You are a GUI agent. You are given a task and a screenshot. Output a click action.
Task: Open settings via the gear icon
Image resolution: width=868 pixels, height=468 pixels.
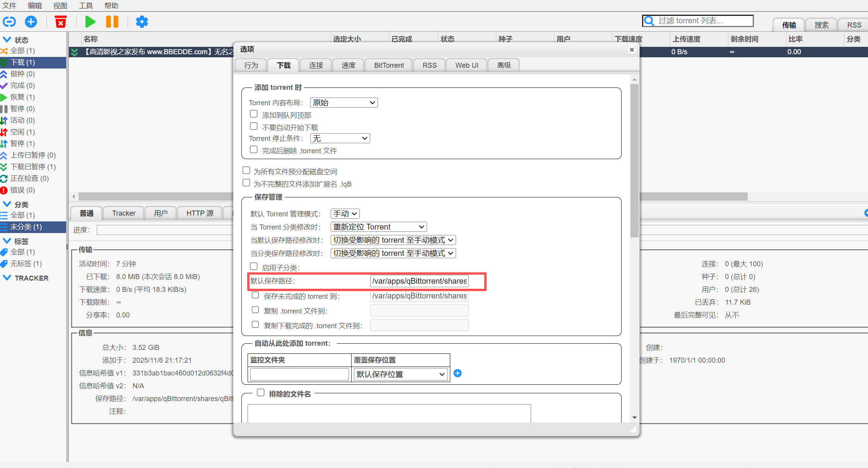coord(142,22)
